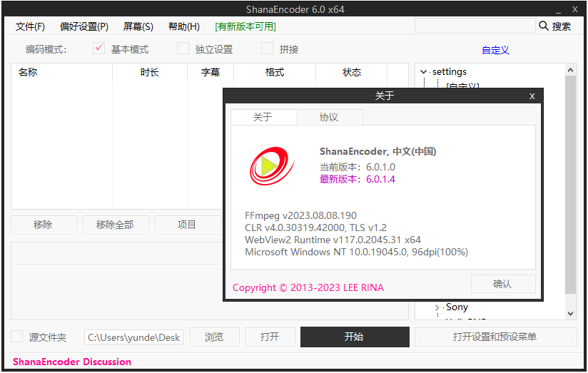
Task: Click the 时长 column header
Action: pyautogui.click(x=150, y=72)
